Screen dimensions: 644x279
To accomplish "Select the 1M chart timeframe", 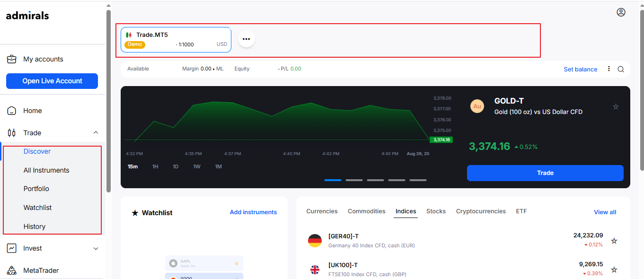I will tap(218, 166).
